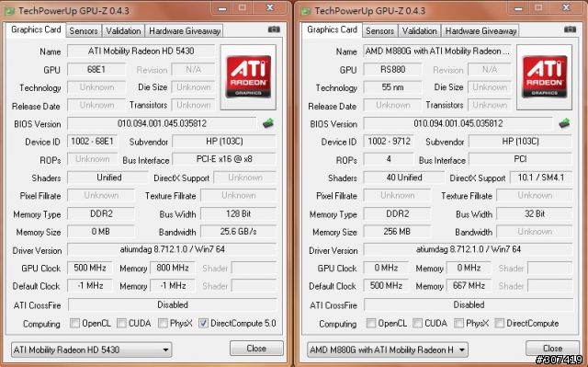588x367 pixels.
Task: Click the GPU field showing 68E1
Action: point(96,69)
